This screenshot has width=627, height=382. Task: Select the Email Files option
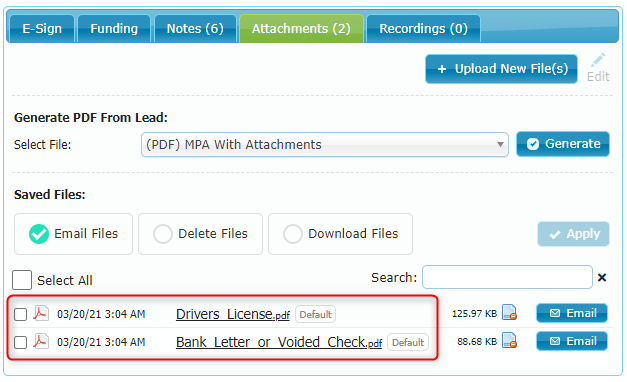73,234
